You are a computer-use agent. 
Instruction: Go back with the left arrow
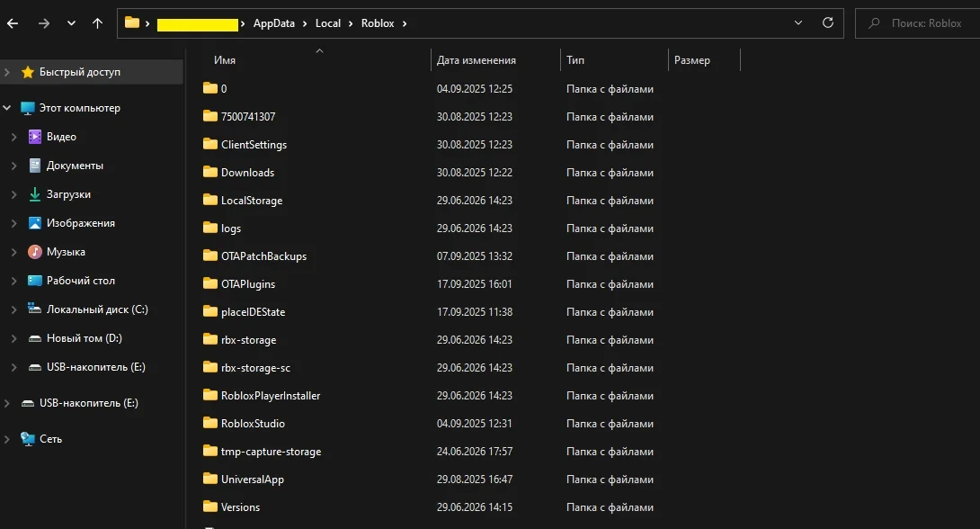[x=13, y=23]
